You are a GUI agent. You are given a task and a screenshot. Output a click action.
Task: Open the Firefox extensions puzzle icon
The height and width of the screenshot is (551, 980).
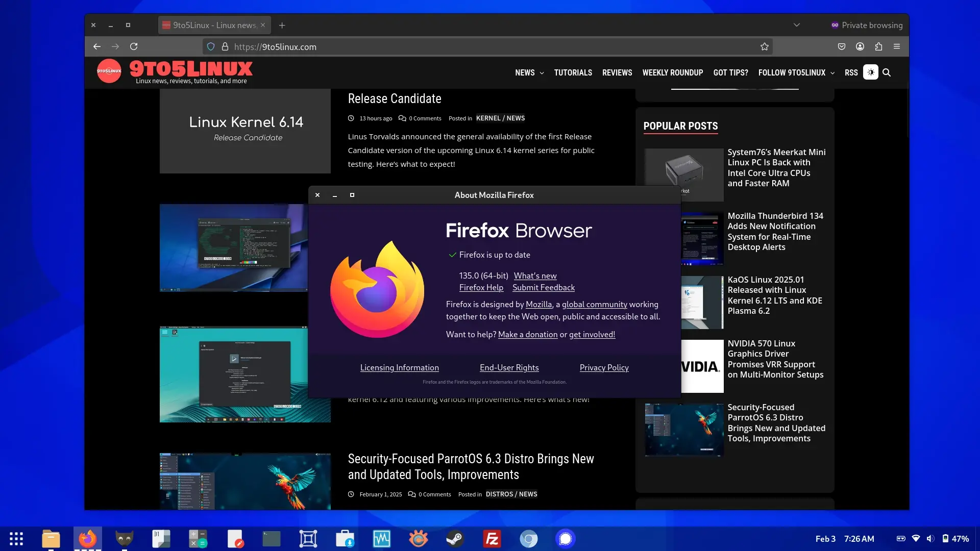[878, 46]
